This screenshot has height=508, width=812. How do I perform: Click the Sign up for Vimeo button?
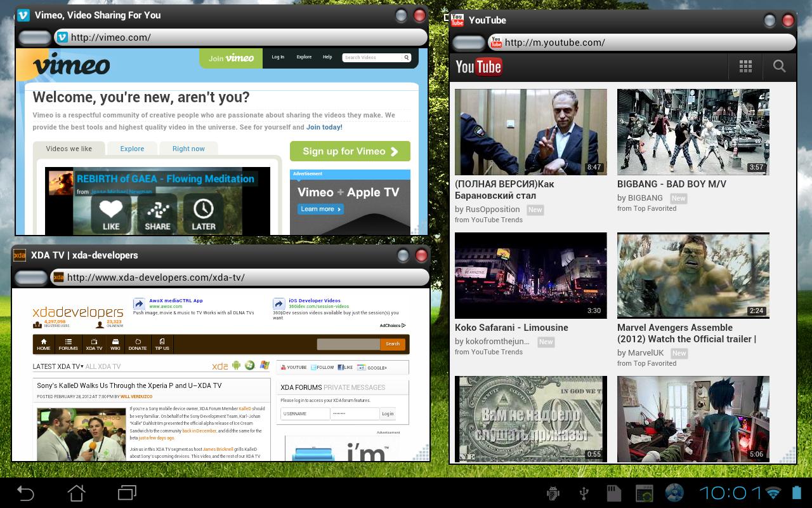click(350, 151)
